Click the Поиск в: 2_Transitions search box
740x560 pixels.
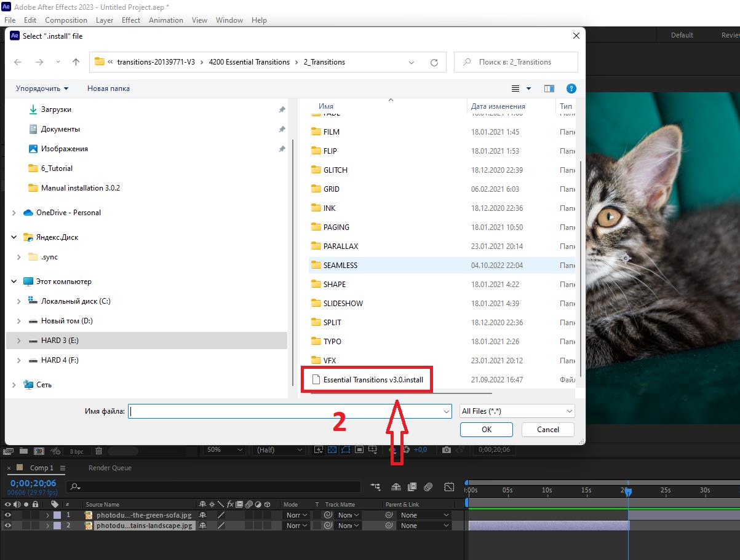click(516, 62)
